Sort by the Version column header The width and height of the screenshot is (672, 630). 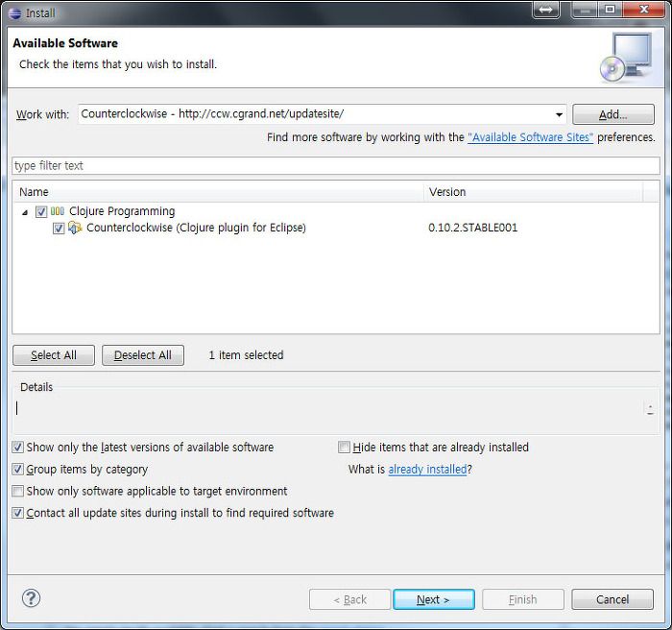point(533,192)
